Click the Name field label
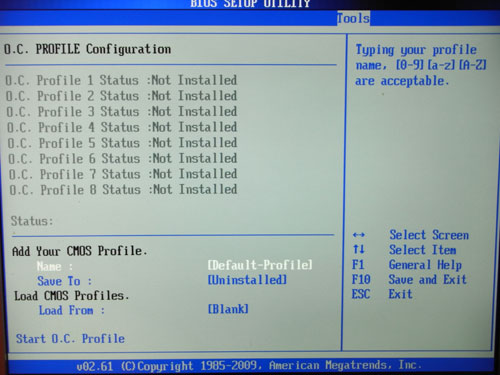Viewport: 500px width, 375px height. coord(54,266)
